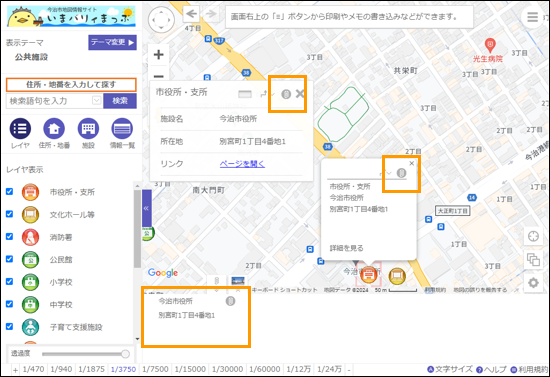
Task: Select the 住所・地番 house icon
Action: 54,129
